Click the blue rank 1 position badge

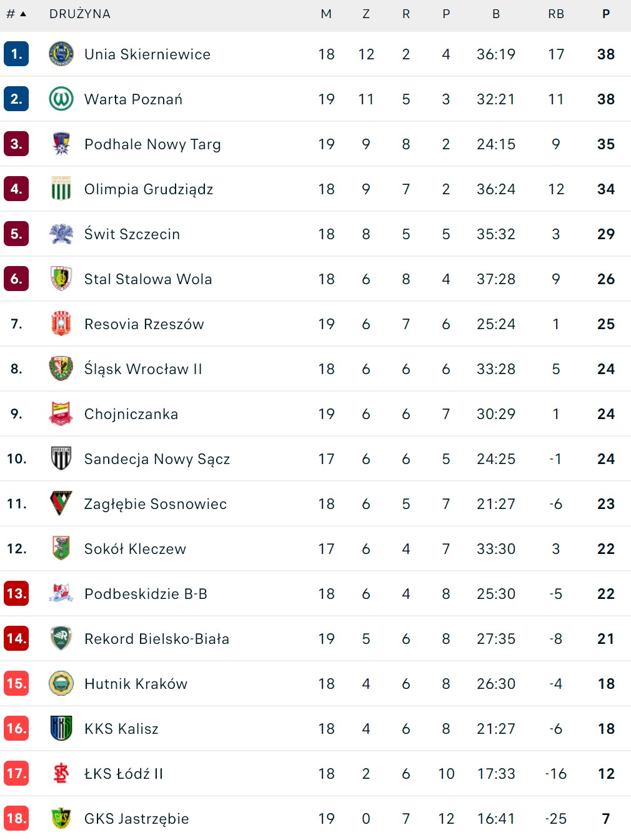pos(16,54)
